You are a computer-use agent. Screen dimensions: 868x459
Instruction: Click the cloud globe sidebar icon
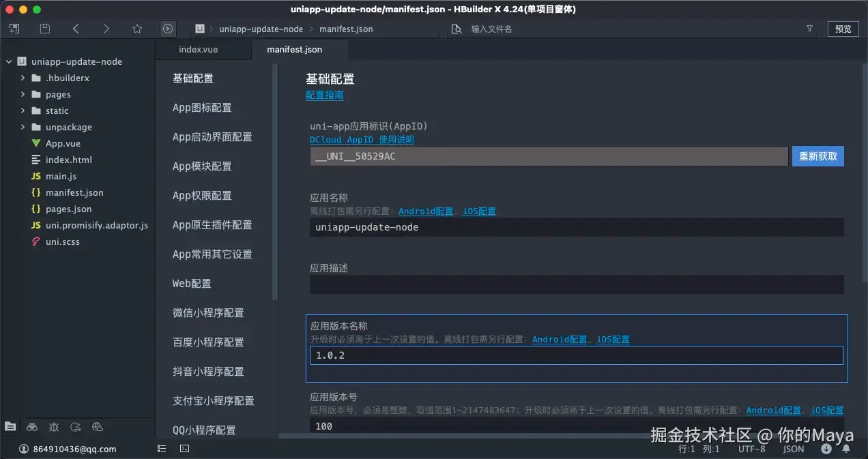click(98, 427)
